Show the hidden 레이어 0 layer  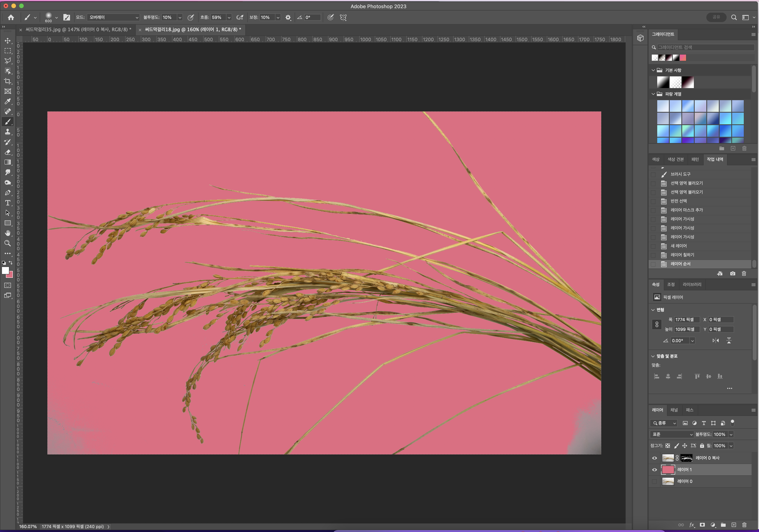654,482
